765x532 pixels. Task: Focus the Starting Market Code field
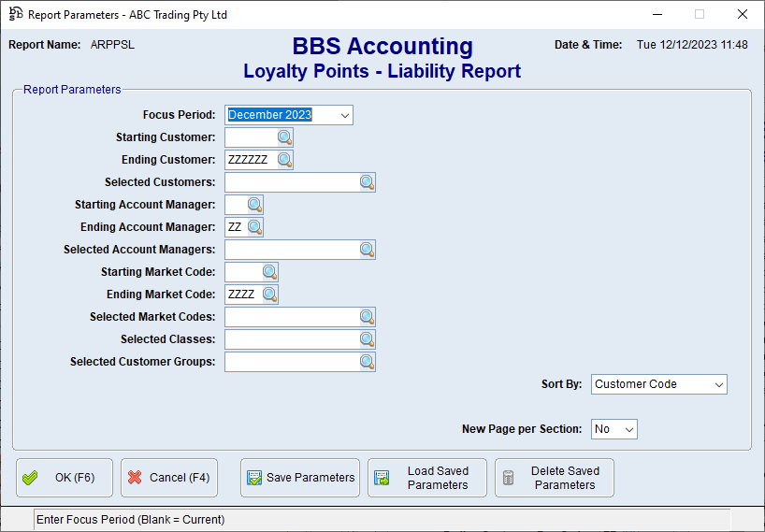[243, 272]
